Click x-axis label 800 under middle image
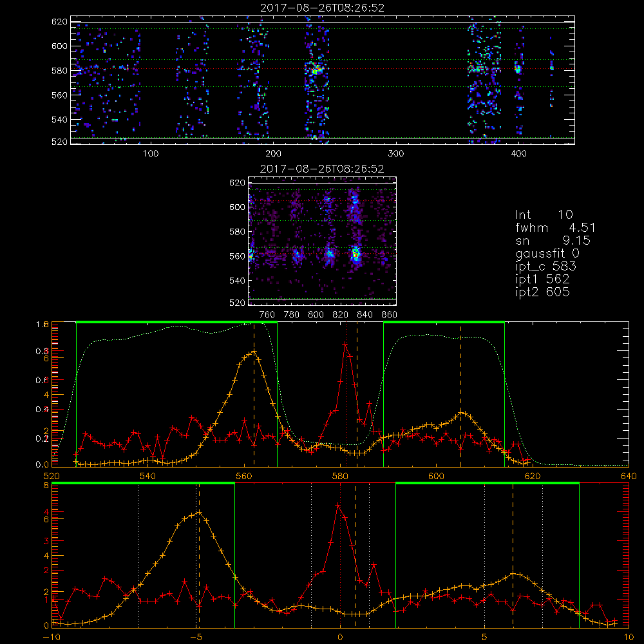The width and height of the screenshot is (644, 644). 316,315
